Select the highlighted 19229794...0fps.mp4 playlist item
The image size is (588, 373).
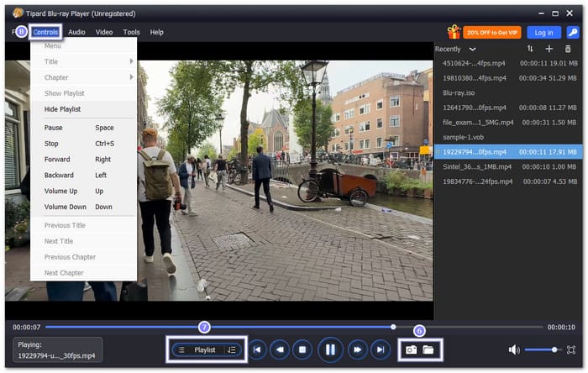point(508,152)
